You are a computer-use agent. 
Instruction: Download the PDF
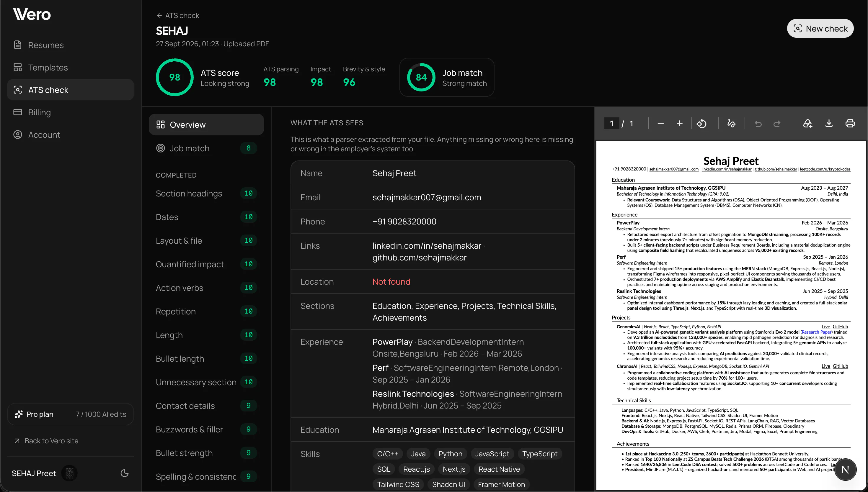click(829, 123)
